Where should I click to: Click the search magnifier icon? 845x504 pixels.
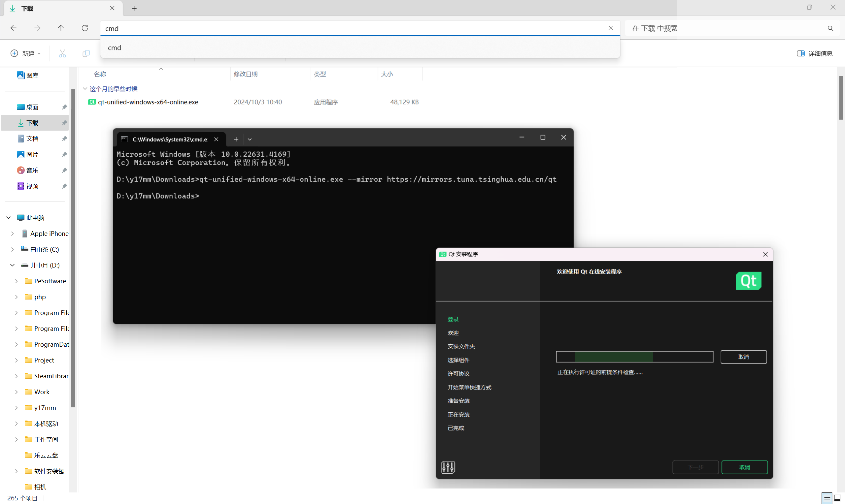click(830, 28)
